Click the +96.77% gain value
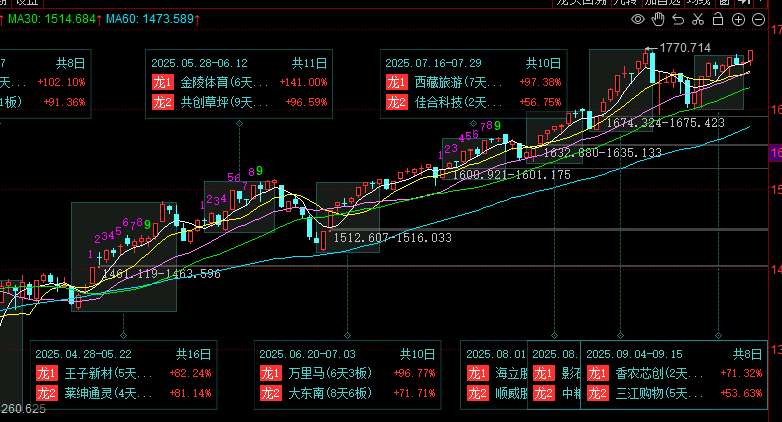The width and height of the screenshot is (782, 422). [x=414, y=373]
